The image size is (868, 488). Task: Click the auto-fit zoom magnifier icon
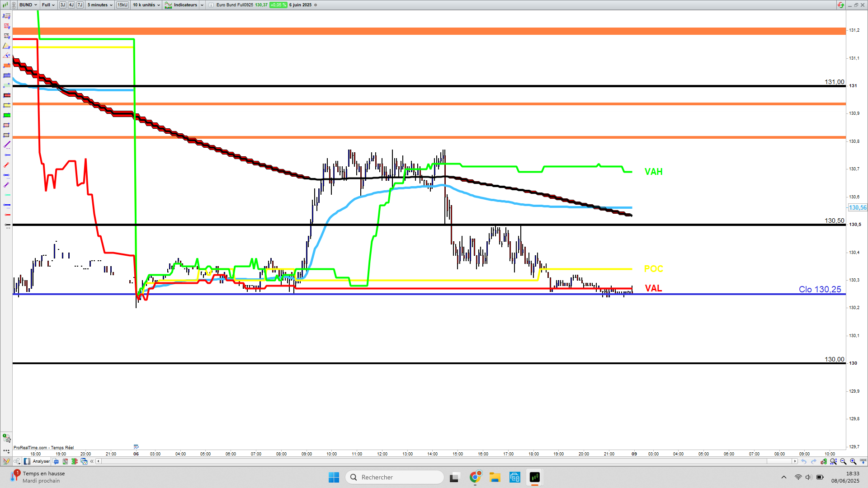[833, 461]
